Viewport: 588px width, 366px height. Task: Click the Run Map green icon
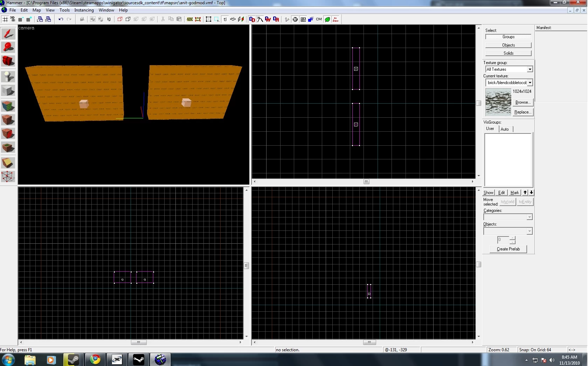pyautogui.click(x=327, y=19)
